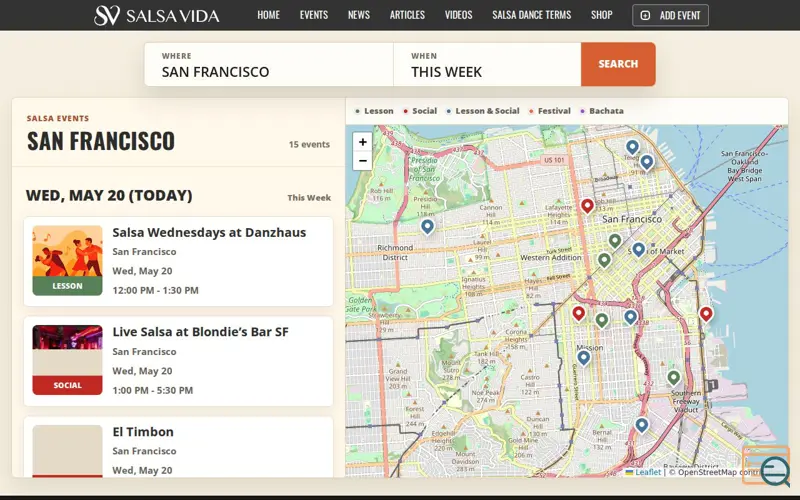Zoom in on the map

coord(362,142)
